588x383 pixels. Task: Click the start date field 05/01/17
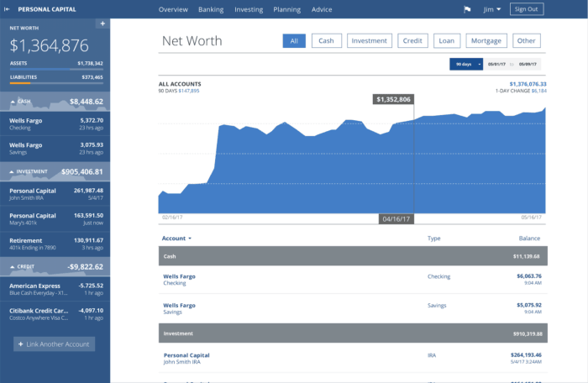pyautogui.click(x=496, y=64)
